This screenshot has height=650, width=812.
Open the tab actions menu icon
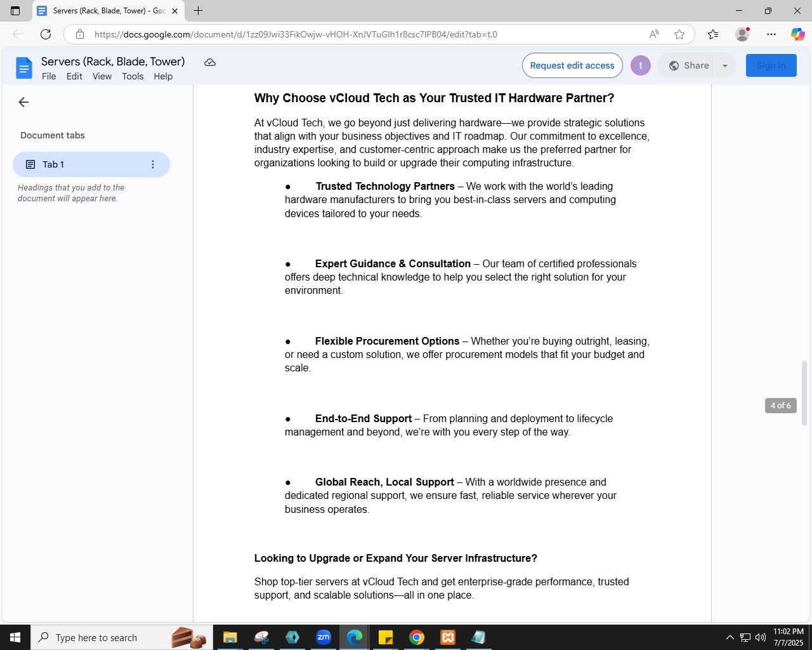pyautogui.click(x=15, y=11)
